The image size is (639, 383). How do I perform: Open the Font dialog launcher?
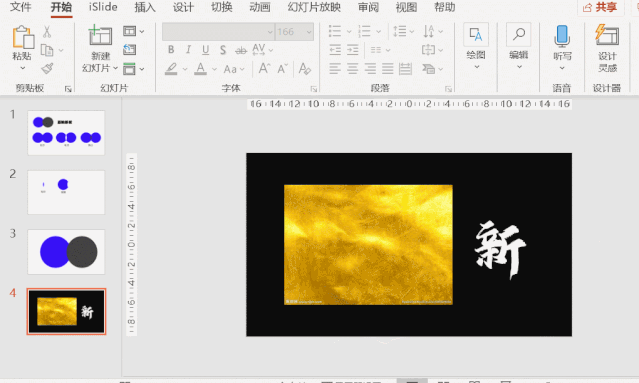(314, 88)
